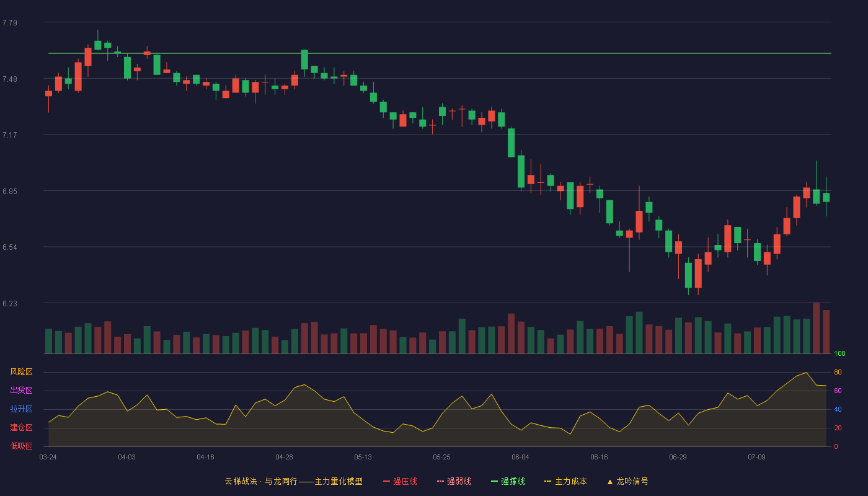868x496 pixels.
Task: Click the 03-24 date label
Action: point(48,457)
